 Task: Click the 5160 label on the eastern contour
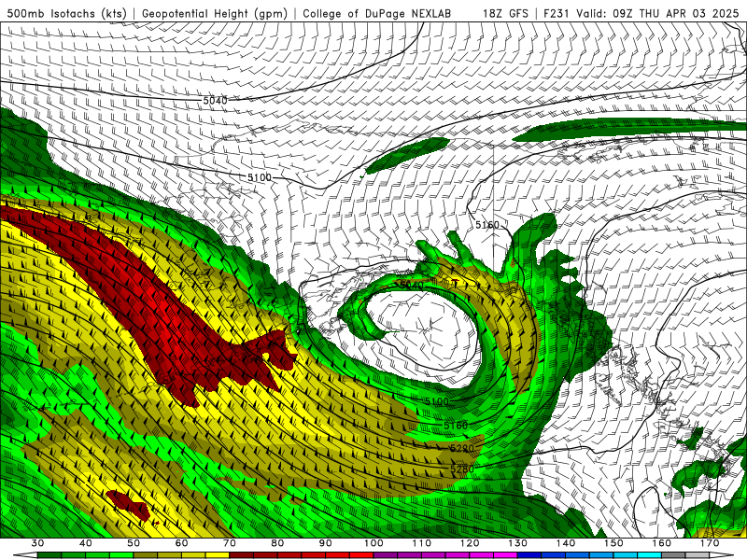(x=487, y=225)
